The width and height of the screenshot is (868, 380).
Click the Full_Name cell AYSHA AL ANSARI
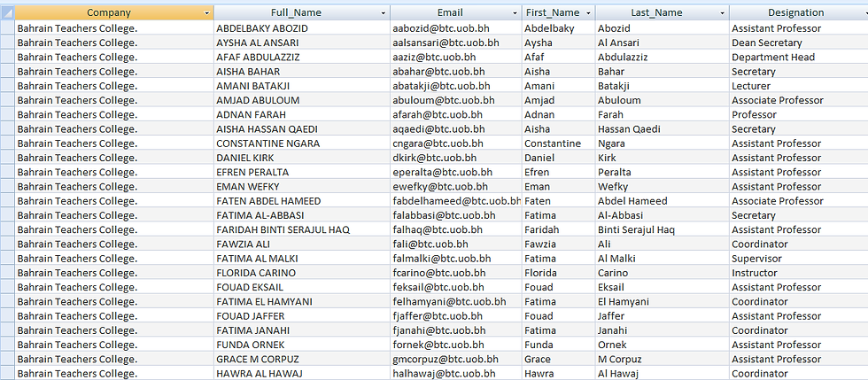pyautogui.click(x=302, y=43)
